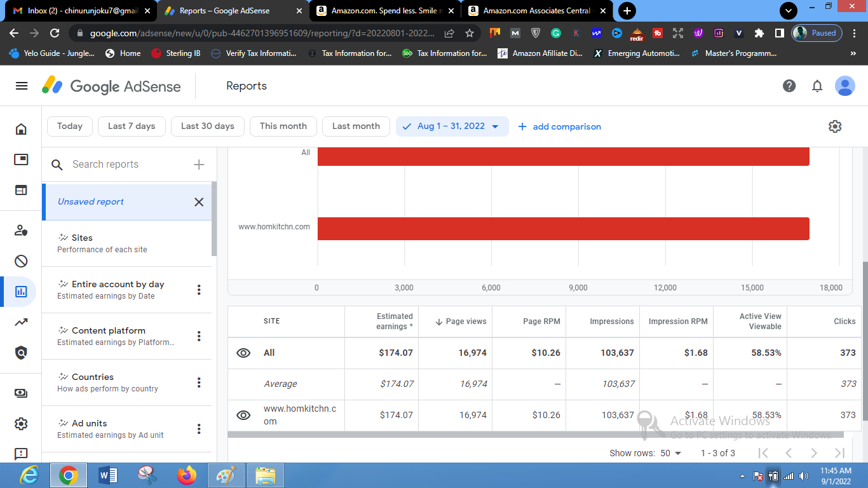Switch to Amazon.com Spend less tab
Image resolution: width=868 pixels, height=488 pixels.
[386, 11]
